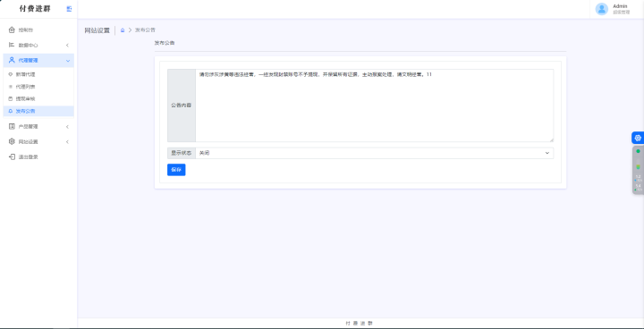Click the home icon in the breadcrumb
Viewport: 644px width, 329px height.
(123, 30)
